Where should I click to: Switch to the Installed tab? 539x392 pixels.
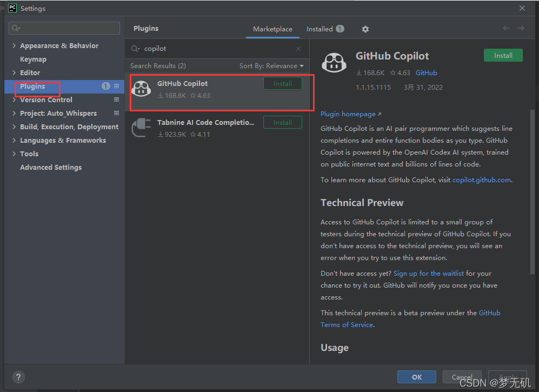(320, 29)
